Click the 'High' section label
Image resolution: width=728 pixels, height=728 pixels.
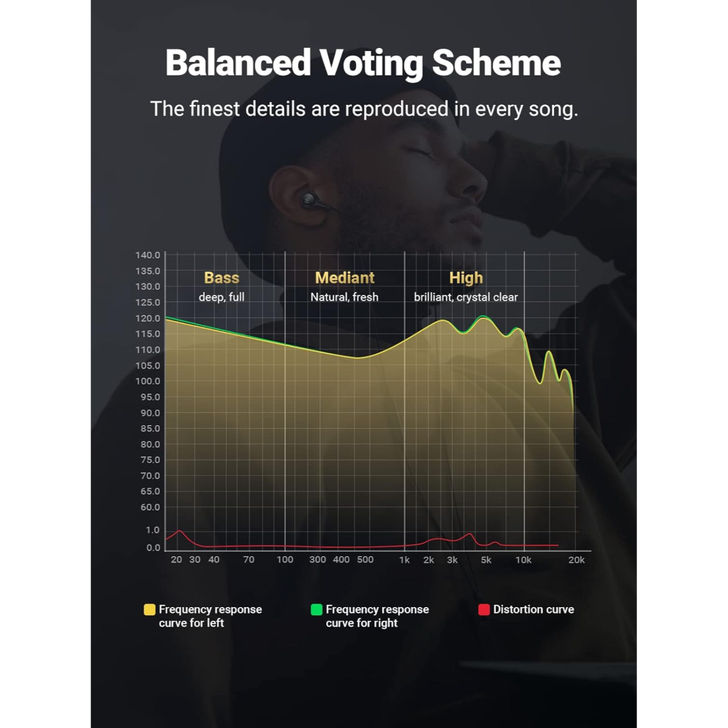(466, 278)
